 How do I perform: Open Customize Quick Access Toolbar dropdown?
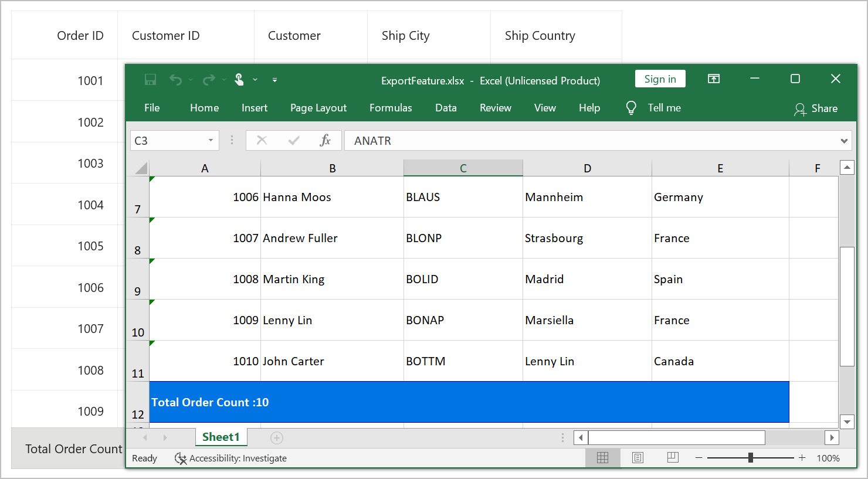pyautogui.click(x=274, y=80)
